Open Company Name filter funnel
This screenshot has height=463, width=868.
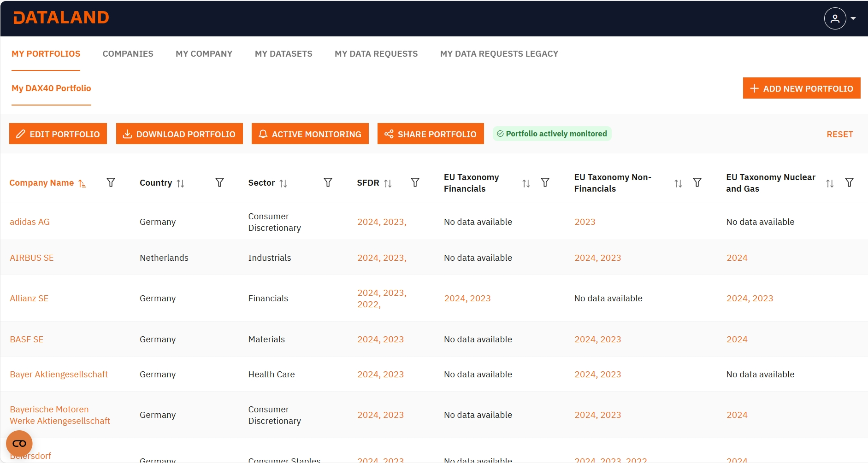point(111,182)
